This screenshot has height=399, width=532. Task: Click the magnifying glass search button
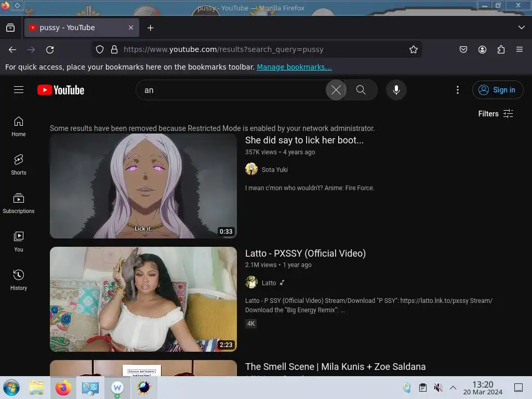[361, 90]
